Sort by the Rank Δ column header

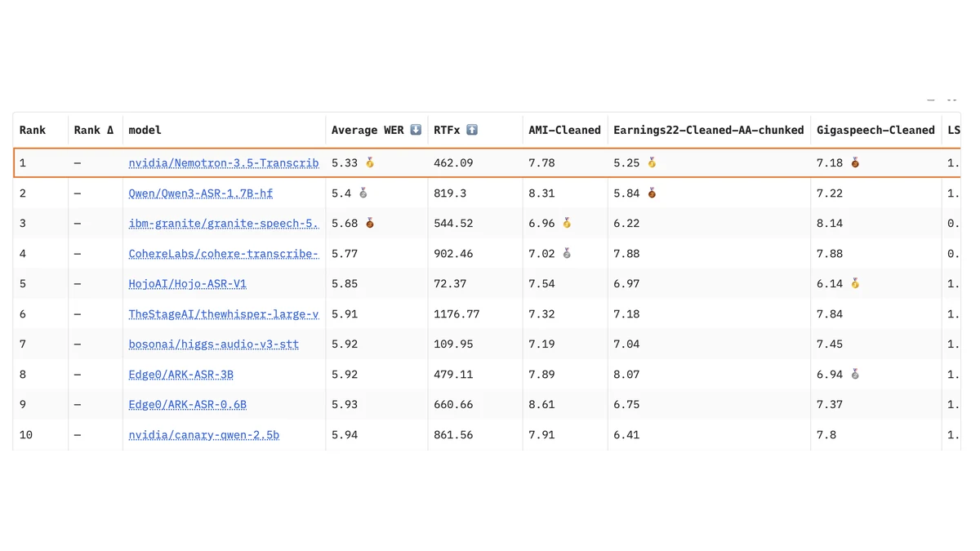(94, 130)
